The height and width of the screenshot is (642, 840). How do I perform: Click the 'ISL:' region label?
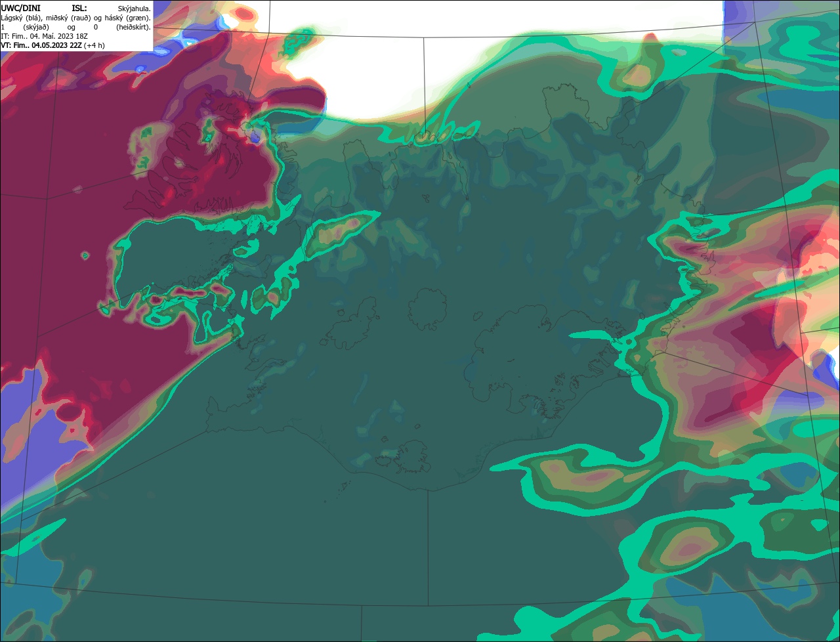click(x=79, y=8)
